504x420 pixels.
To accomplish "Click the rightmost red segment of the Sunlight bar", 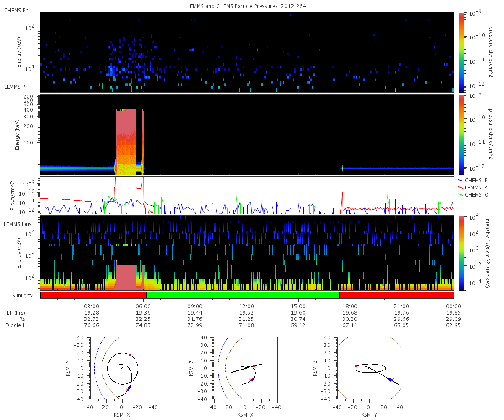I will tap(396, 295).
